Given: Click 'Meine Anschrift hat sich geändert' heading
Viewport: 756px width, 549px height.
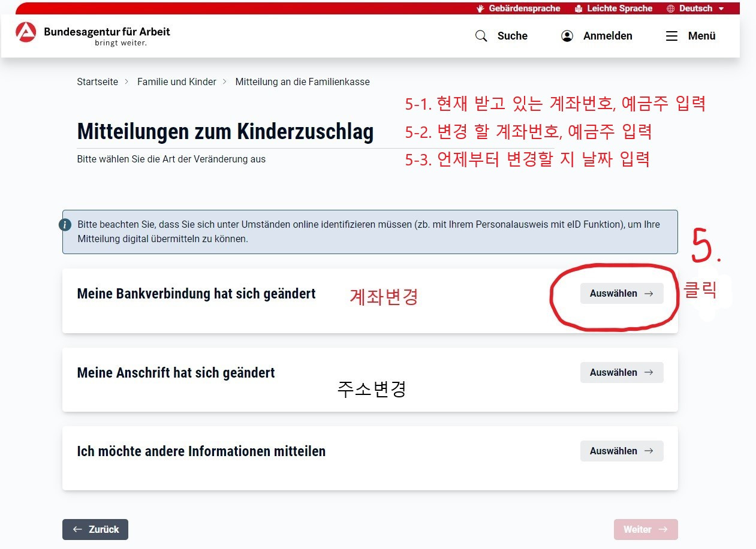Looking at the screenshot, I should pos(176,373).
